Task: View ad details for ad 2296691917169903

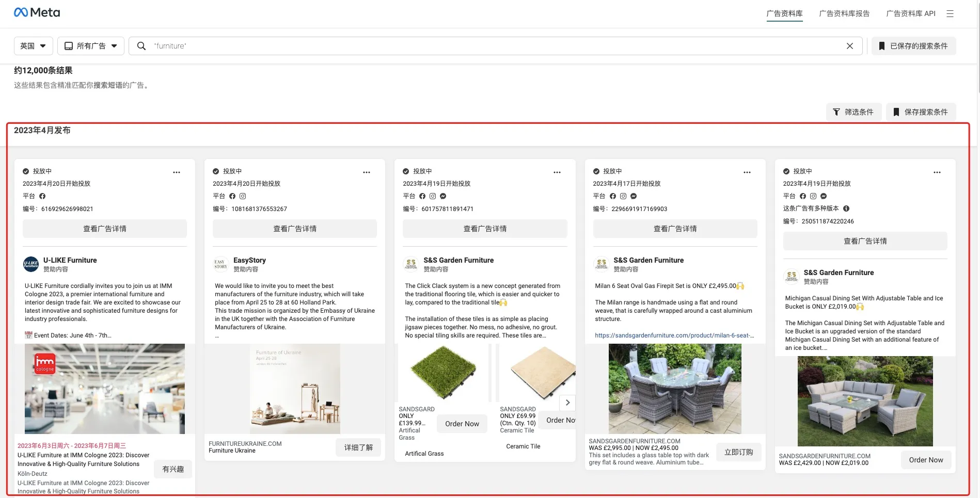Action: 675,229
